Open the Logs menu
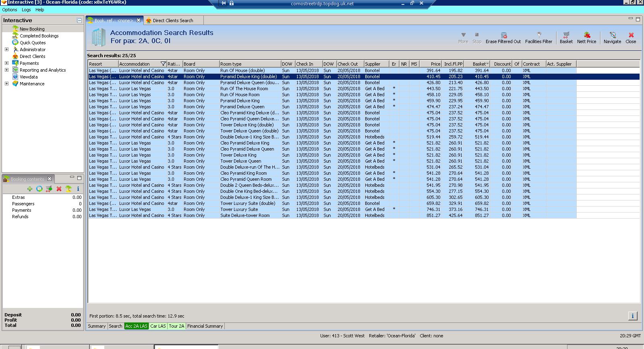This screenshot has height=349, width=644. click(26, 10)
